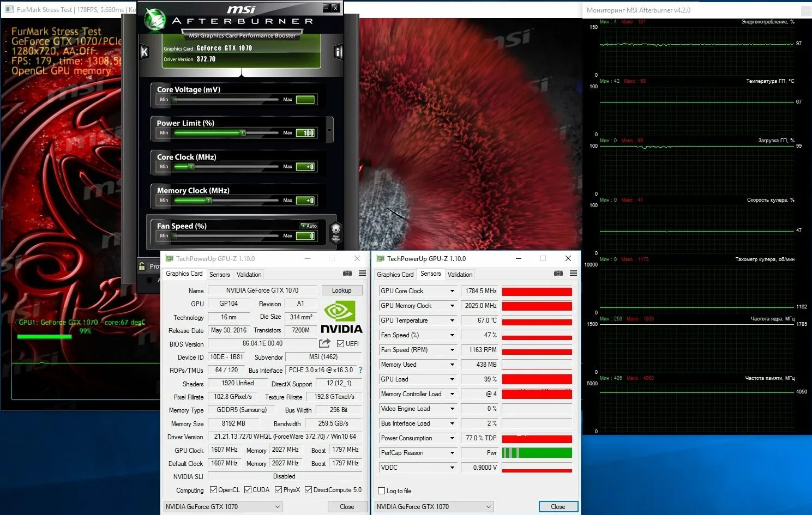Open Afterburner info via i icon

click(338, 52)
